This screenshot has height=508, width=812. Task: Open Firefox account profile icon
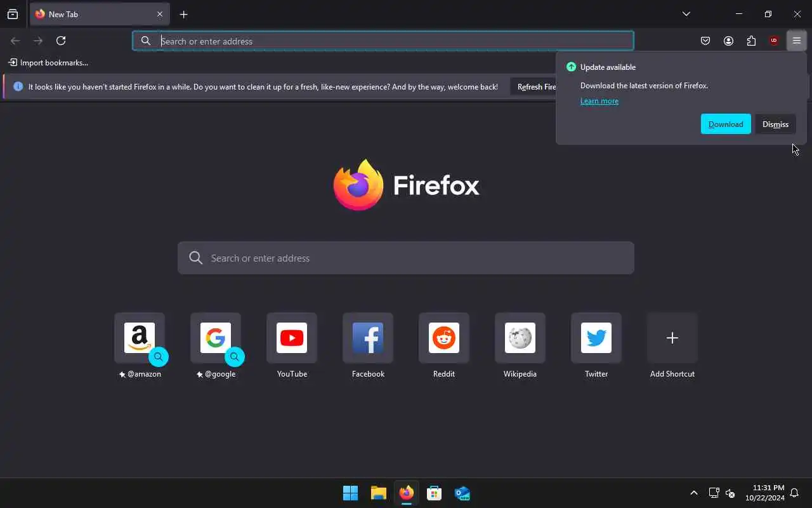point(728,41)
